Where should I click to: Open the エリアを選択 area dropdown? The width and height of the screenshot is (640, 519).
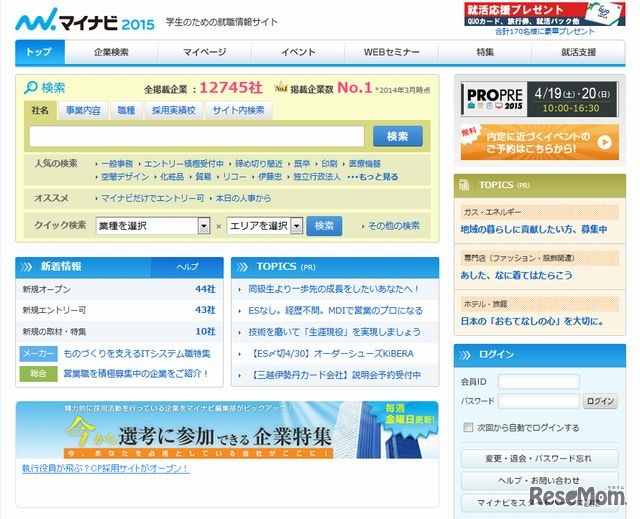tap(264, 226)
